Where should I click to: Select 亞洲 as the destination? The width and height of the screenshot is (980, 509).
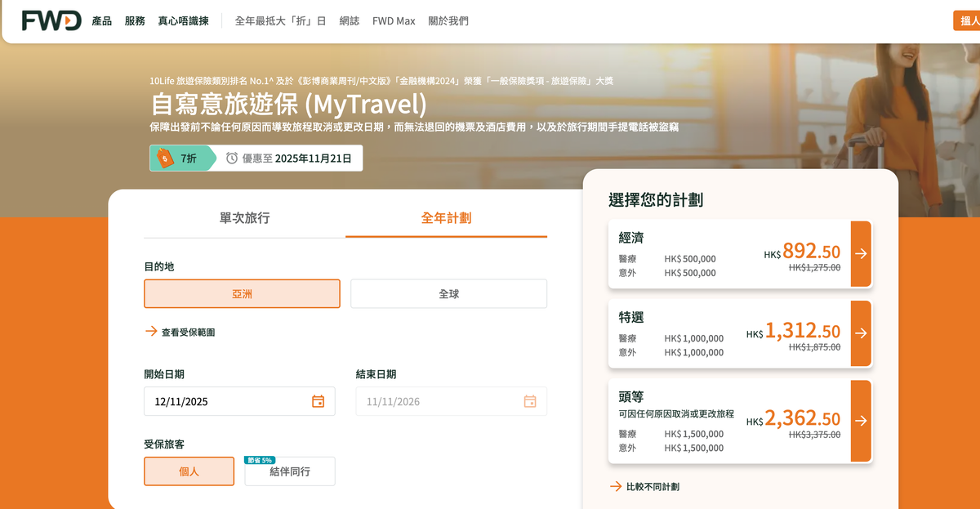click(242, 293)
